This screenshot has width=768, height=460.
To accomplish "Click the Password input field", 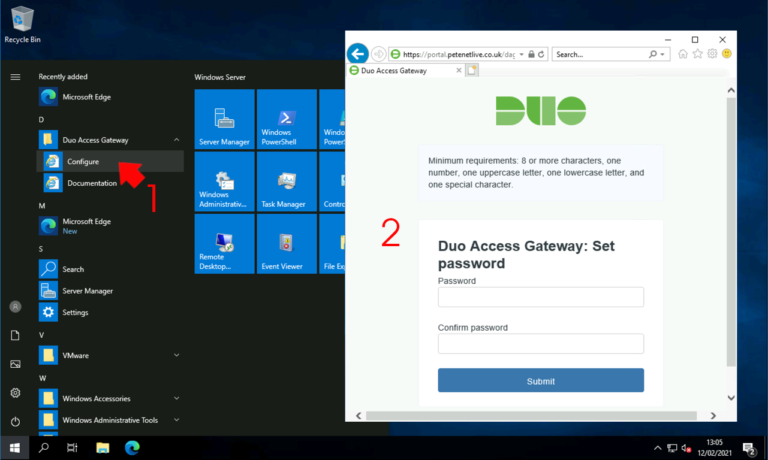I will (541, 297).
